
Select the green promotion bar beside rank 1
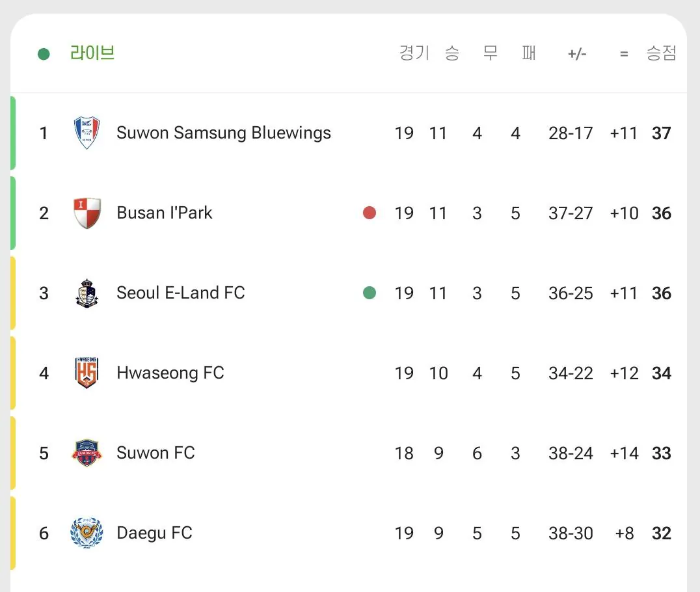coord(13,133)
